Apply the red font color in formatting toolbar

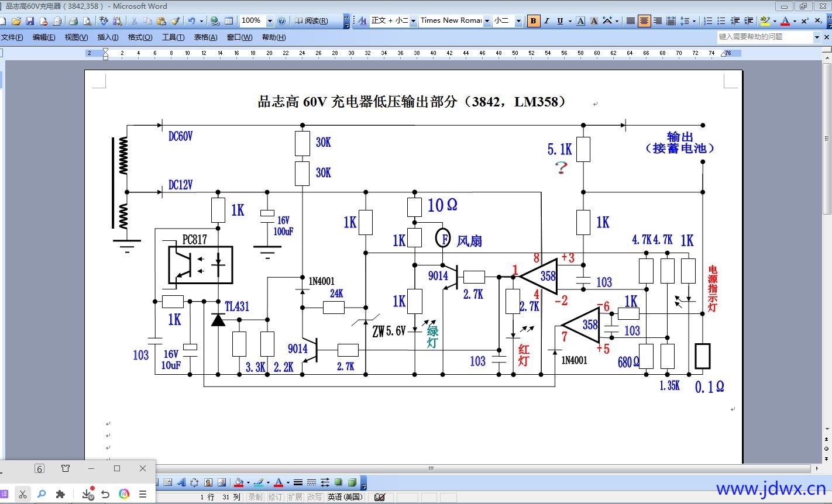coord(785,21)
